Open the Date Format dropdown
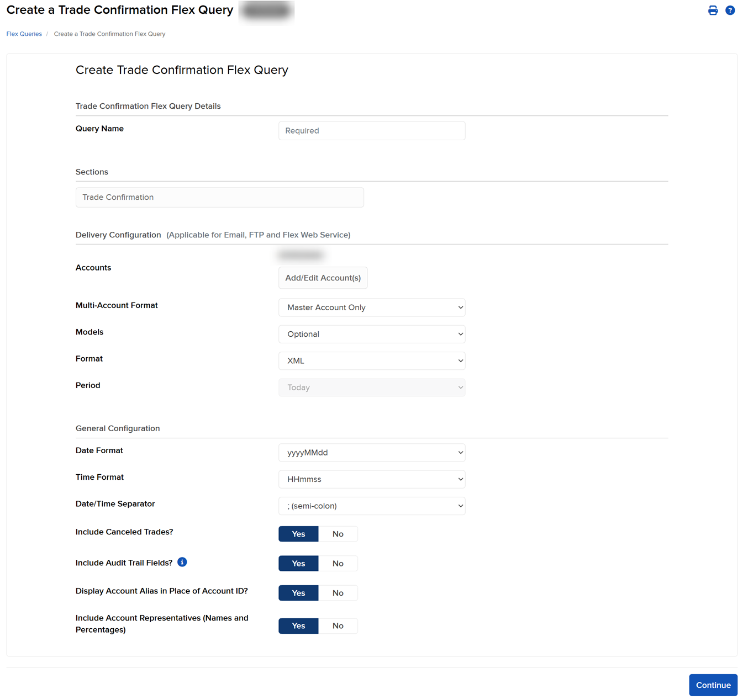The width and height of the screenshot is (743, 700). point(371,452)
